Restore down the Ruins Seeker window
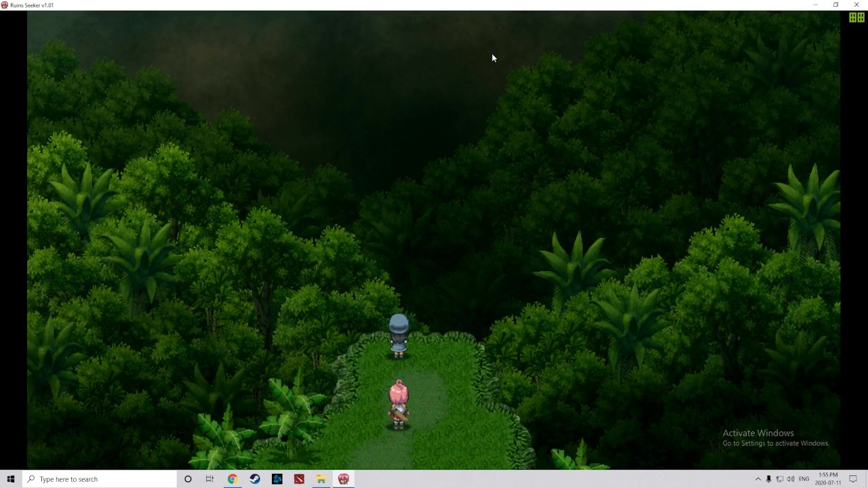Viewport: 868px width, 488px height. (x=836, y=5)
